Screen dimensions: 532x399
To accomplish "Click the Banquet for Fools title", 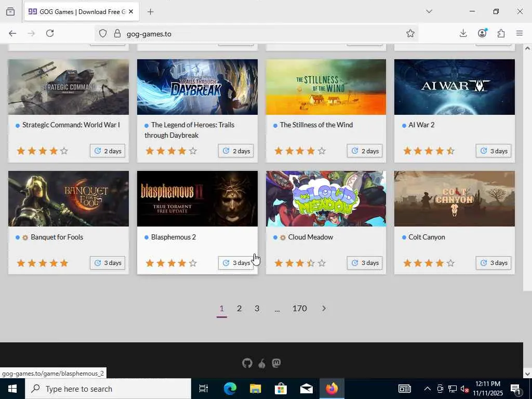I will click(57, 237).
